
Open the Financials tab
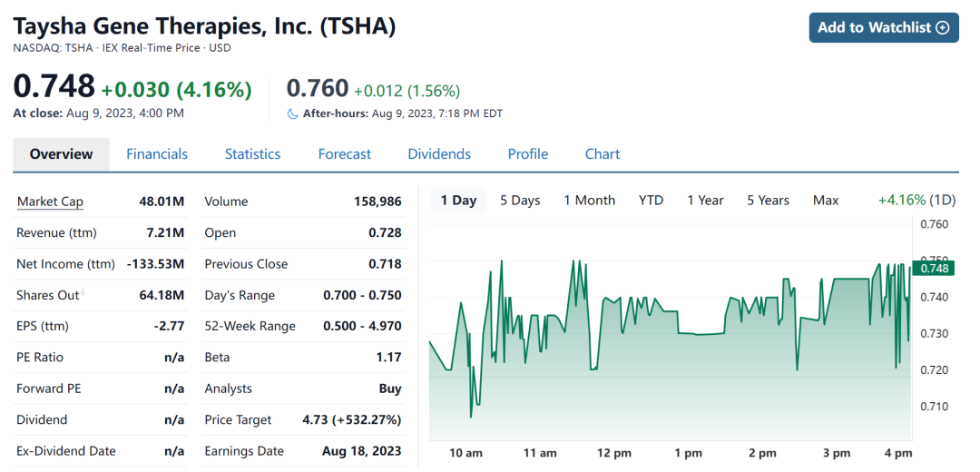(157, 154)
